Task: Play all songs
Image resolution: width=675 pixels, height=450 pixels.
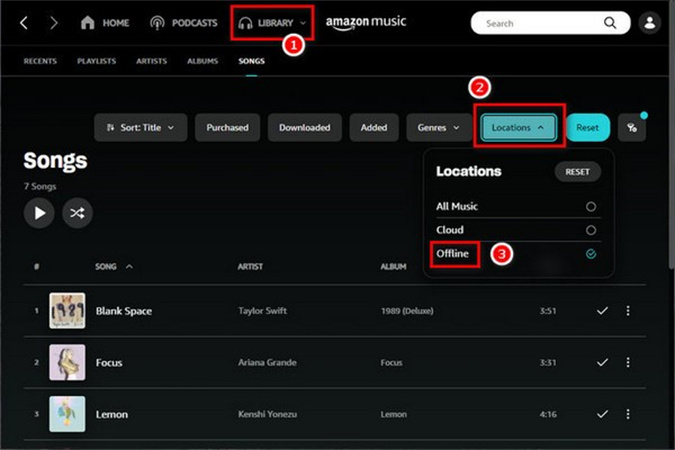Action: point(39,213)
